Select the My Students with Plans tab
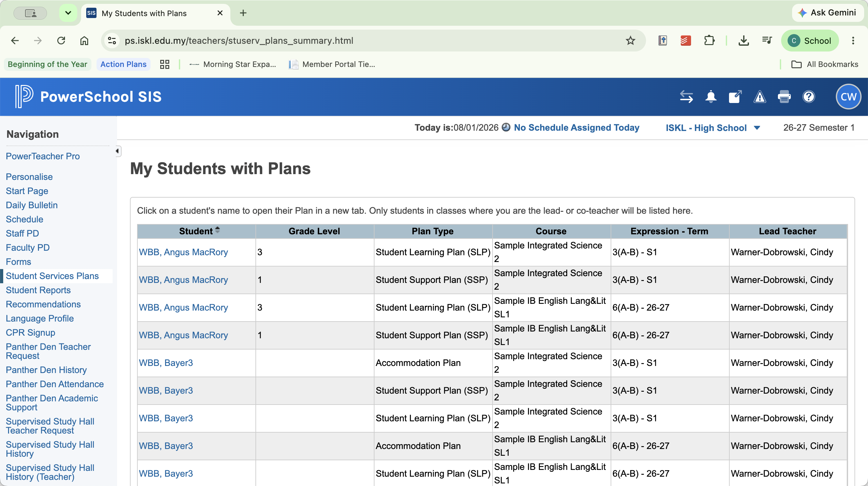 (155, 13)
